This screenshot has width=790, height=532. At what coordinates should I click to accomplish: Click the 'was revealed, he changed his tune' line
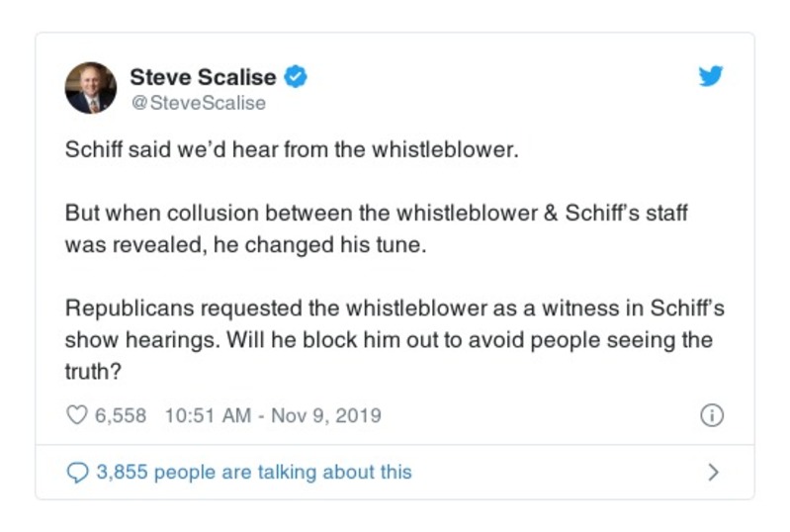[246, 244]
